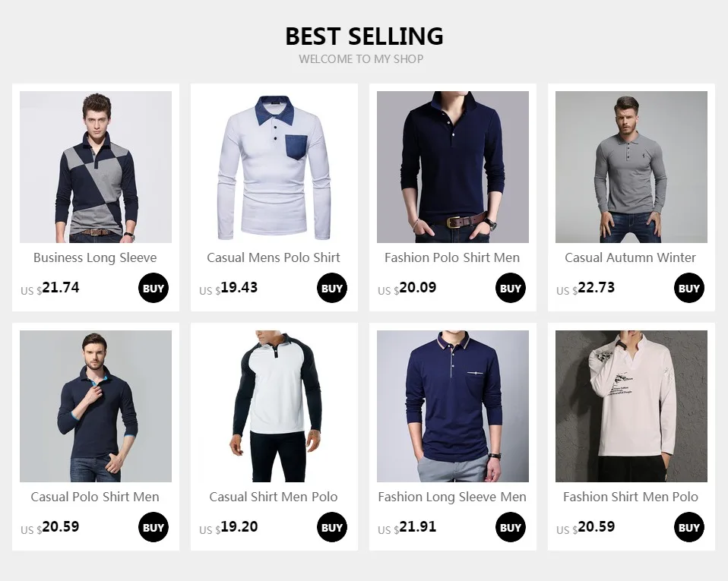Open the Casual Autumn Winter title link
Image resolution: width=728 pixels, height=581 pixels.
coord(631,257)
